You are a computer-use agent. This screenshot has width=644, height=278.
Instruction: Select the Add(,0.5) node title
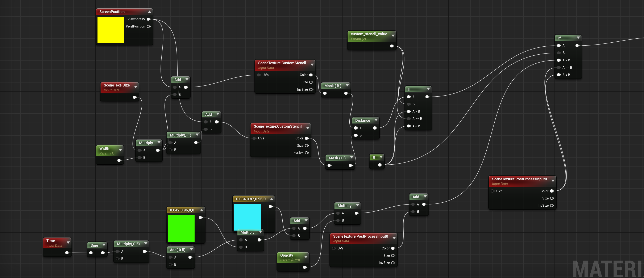178,250
